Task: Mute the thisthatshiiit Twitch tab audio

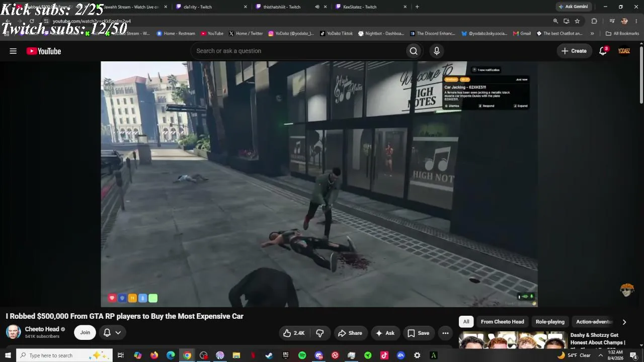Action: tap(317, 7)
